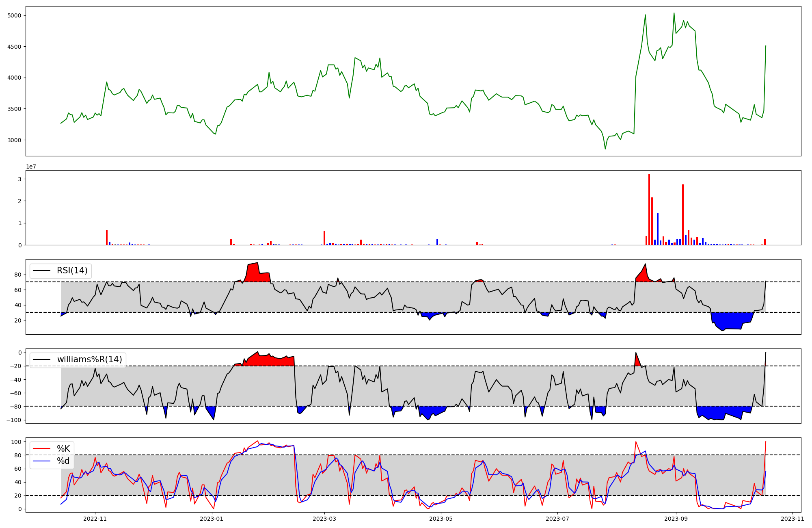Viewport: 812px width, 528px height.
Task: Click the 2022-11 x-axis date label
Action: click(95, 519)
